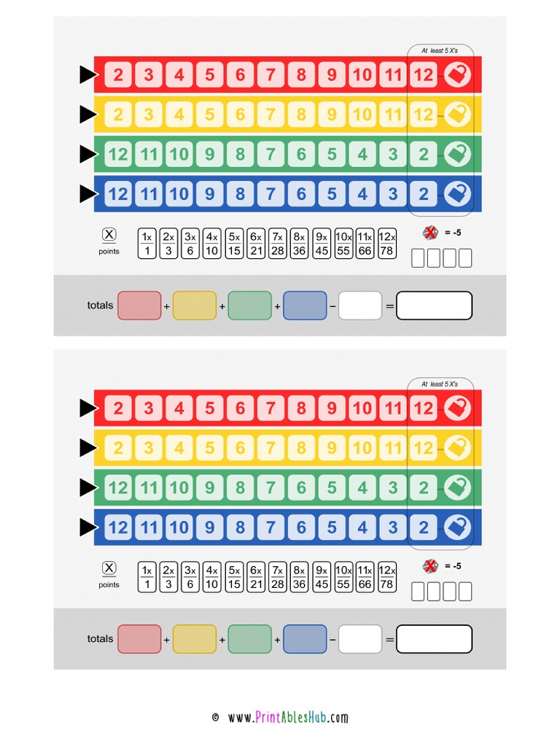Click the white penalty totals box in lower scorecard
560x747 pixels.
pyautogui.click(x=360, y=639)
